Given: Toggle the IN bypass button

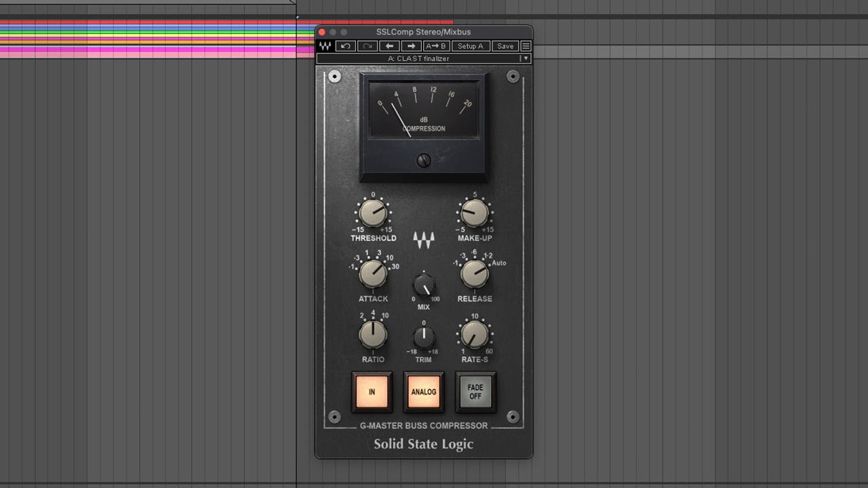Looking at the screenshot, I should (x=372, y=392).
